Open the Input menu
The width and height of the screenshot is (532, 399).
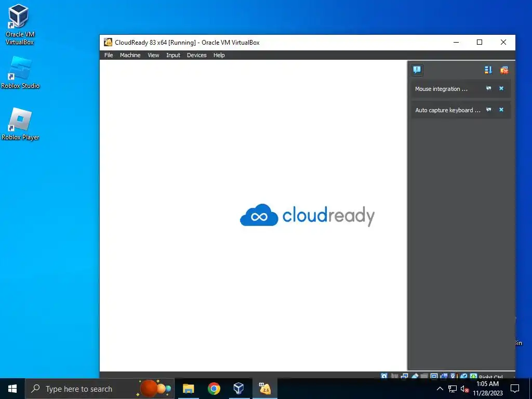coord(173,55)
